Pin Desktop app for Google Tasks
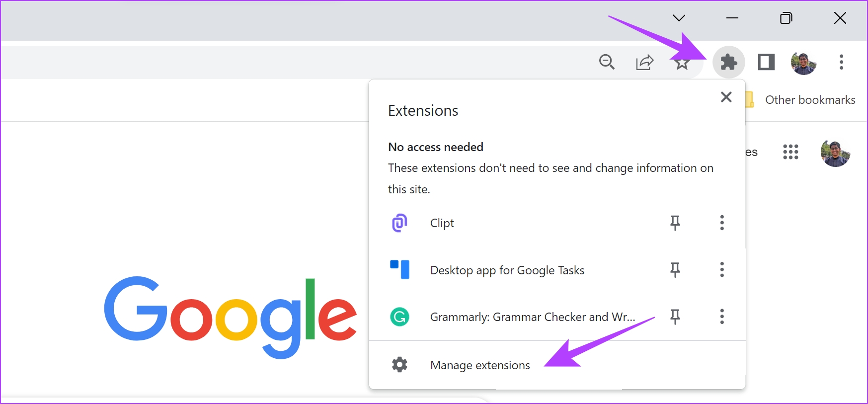Viewport: 868px width, 404px height. [x=675, y=270]
